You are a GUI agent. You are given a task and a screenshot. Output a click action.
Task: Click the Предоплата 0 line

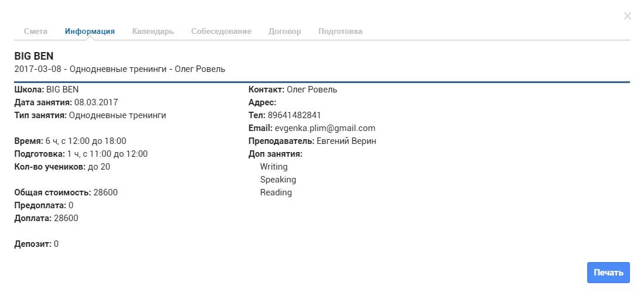click(43, 205)
